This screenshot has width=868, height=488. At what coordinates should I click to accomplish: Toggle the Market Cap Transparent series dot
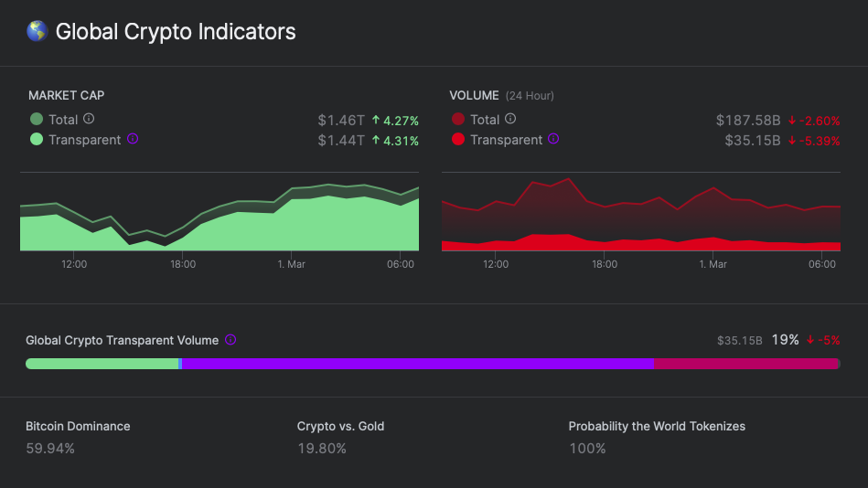click(37, 139)
